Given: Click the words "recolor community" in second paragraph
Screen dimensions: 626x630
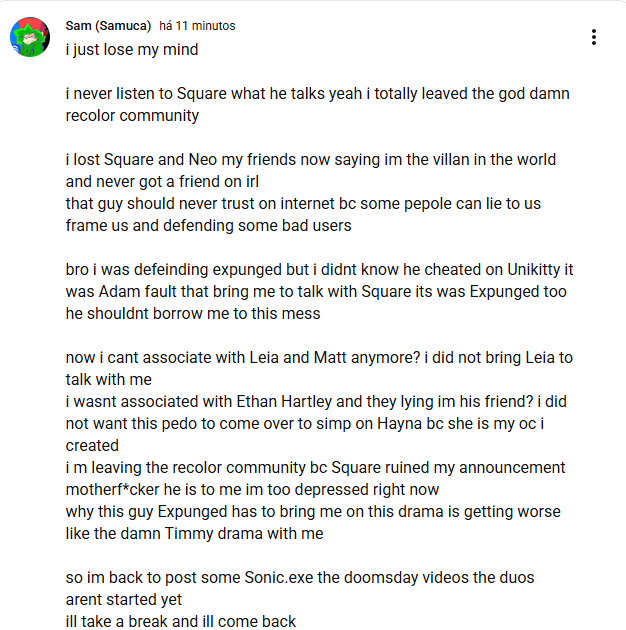Looking at the screenshot, I should pyautogui.click(x=132, y=115).
